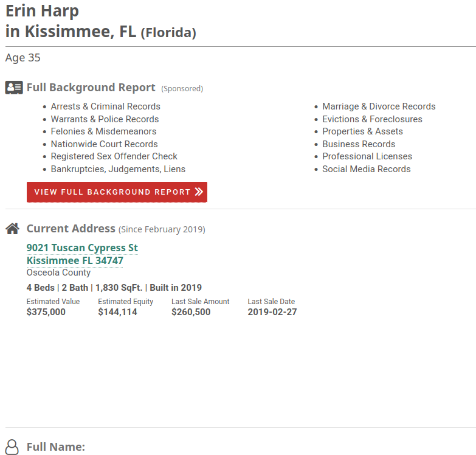Select Professional Licenses item
The height and width of the screenshot is (455, 476).
tap(367, 156)
